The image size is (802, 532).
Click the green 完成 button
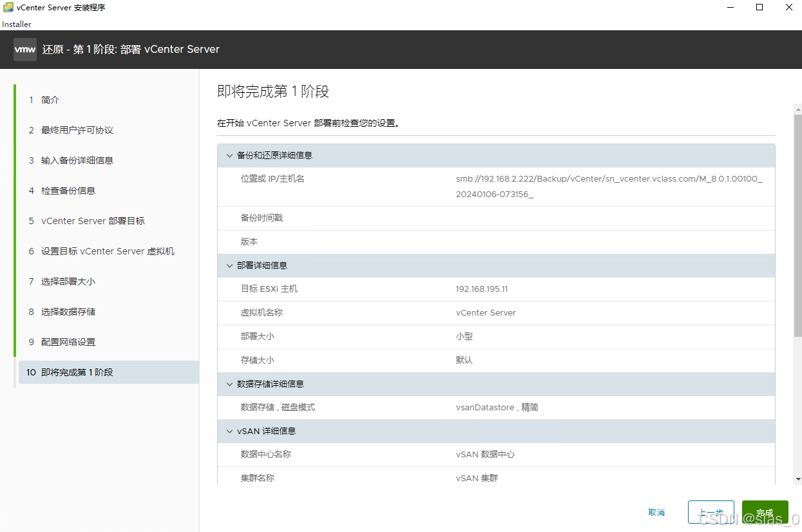click(x=765, y=513)
